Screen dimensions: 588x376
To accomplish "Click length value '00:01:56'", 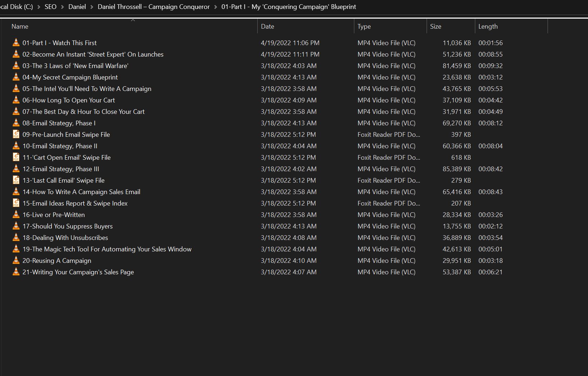I will [491, 43].
